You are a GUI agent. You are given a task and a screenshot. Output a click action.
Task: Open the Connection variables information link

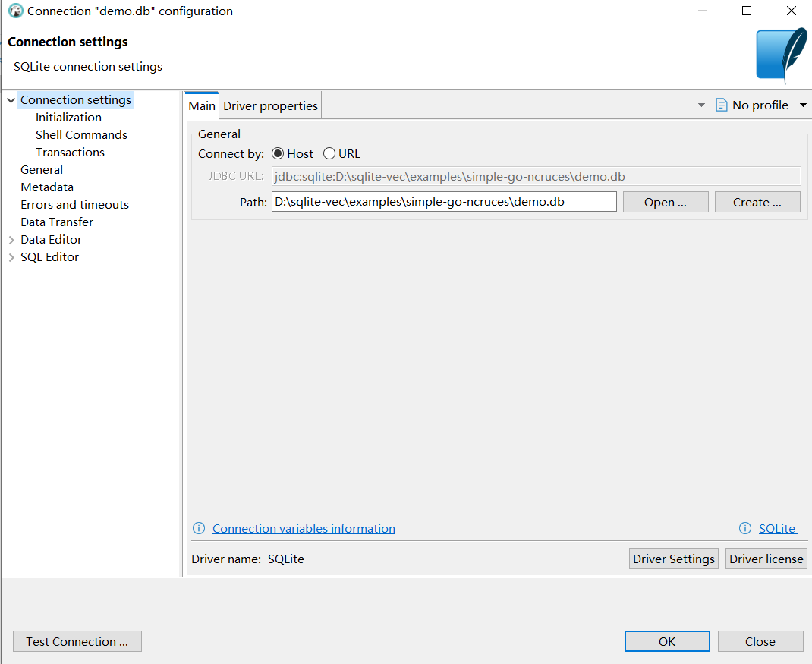[x=304, y=528]
